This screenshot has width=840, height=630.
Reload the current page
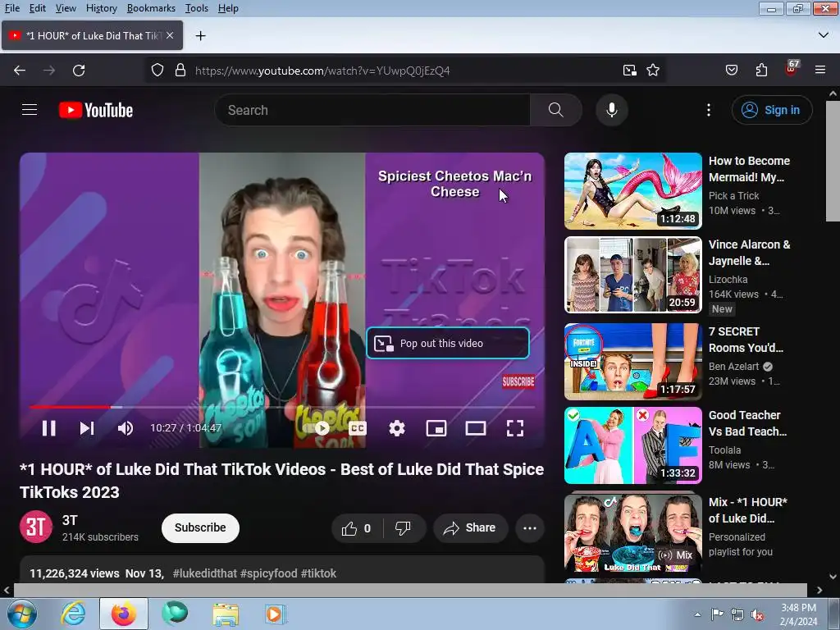click(x=79, y=71)
